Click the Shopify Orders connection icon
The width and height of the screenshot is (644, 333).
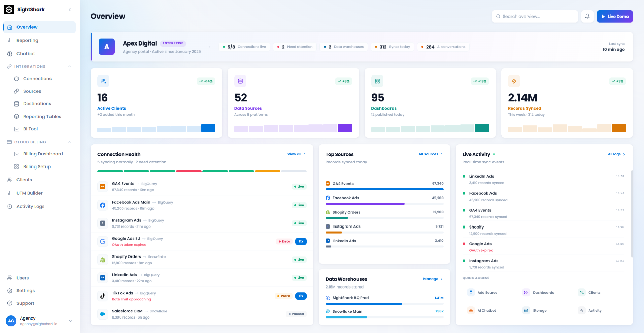(x=103, y=260)
